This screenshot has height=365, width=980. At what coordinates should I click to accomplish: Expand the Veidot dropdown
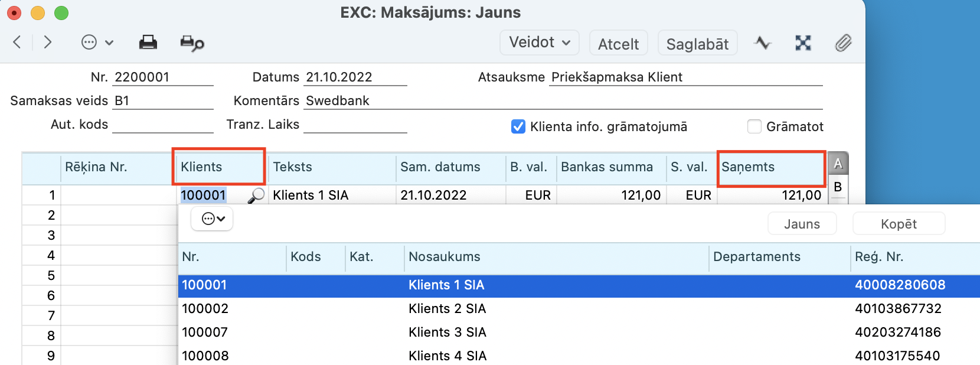(540, 43)
